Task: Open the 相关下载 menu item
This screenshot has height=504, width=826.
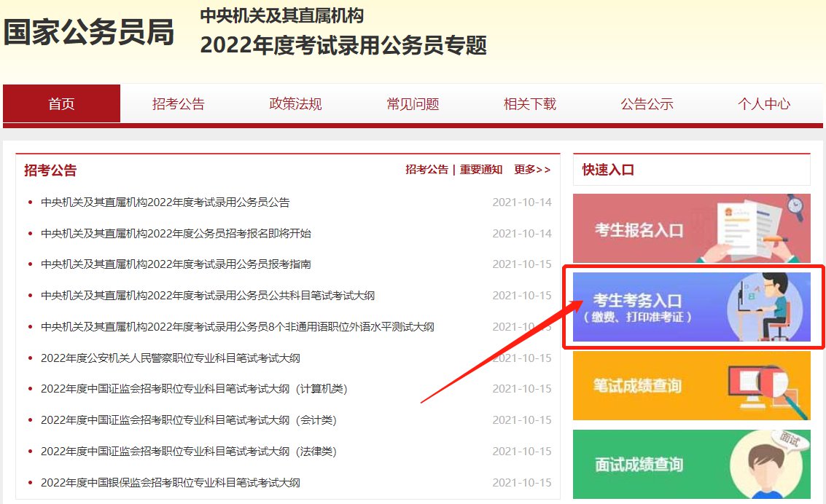Action: click(530, 104)
